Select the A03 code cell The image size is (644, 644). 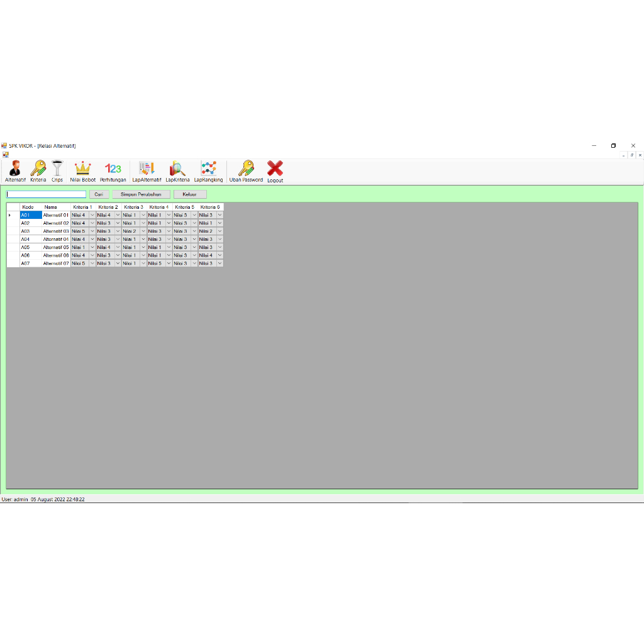[31, 231]
